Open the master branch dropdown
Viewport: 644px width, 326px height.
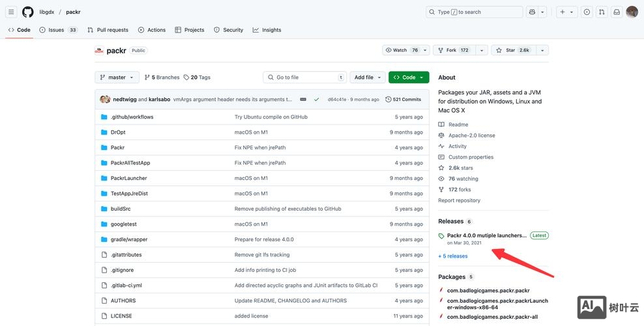(117, 77)
